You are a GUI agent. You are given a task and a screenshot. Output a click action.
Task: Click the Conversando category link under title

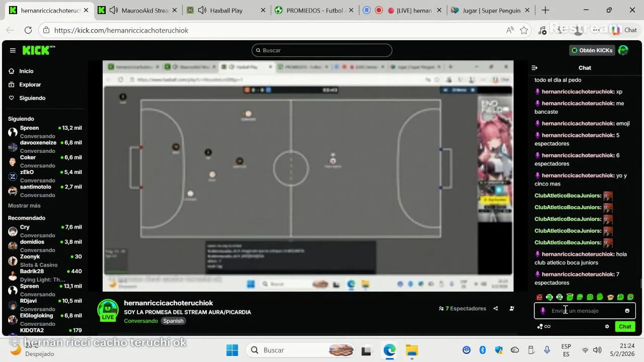pos(141,321)
